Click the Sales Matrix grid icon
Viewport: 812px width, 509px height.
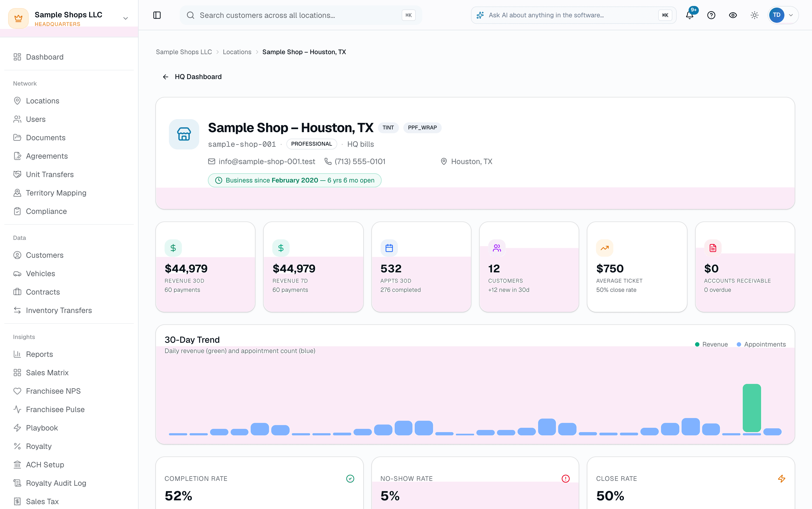click(17, 373)
